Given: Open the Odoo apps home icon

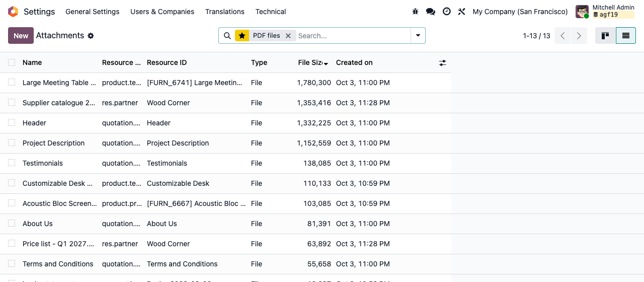Looking at the screenshot, I should click(13, 12).
